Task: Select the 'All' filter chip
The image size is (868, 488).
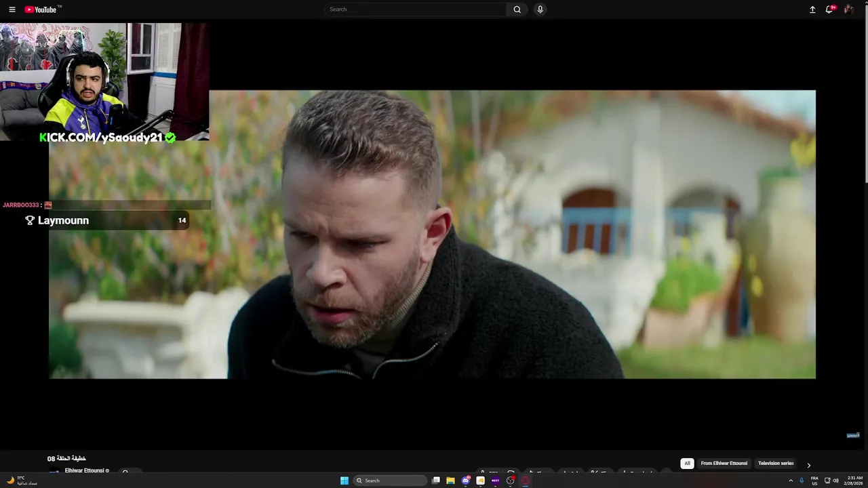Action: coord(687,464)
